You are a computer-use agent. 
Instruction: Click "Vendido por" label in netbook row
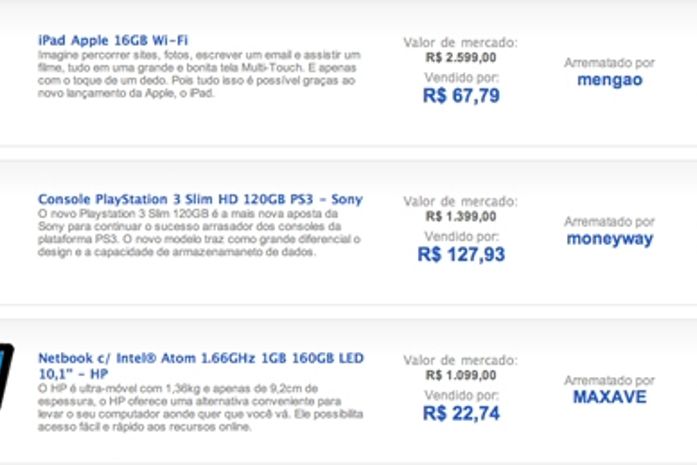461,394
